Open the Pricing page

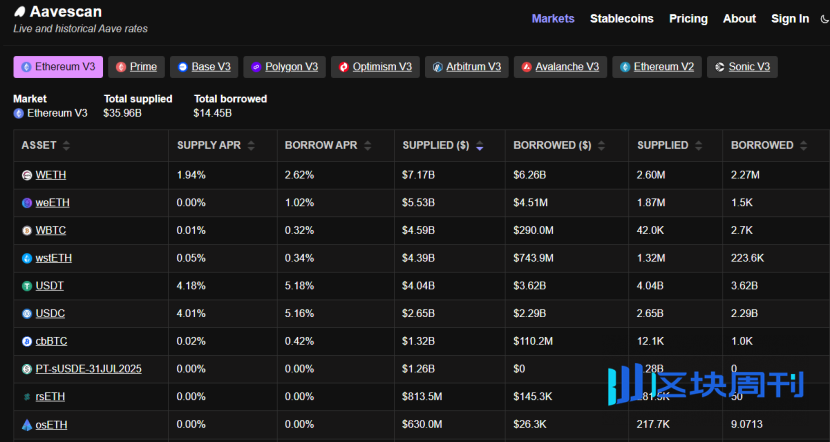click(688, 19)
